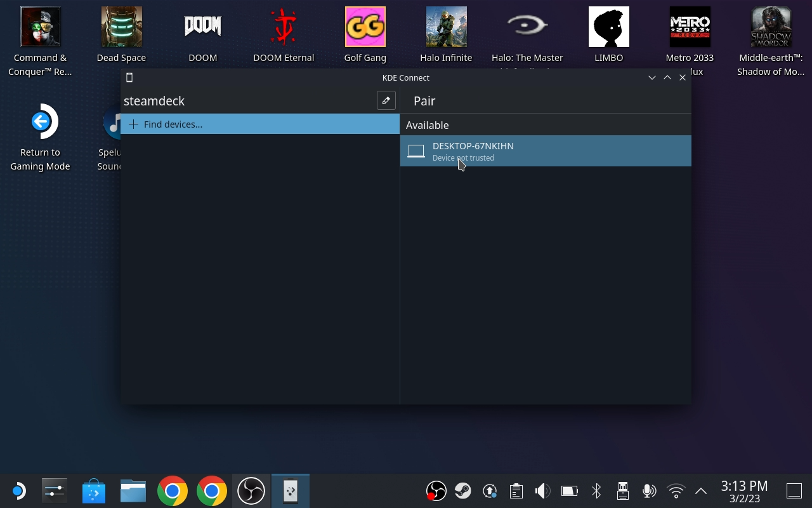Open System Settings sliders icon in taskbar
This screenshot has height=508, width=812.
coord(55,491)
